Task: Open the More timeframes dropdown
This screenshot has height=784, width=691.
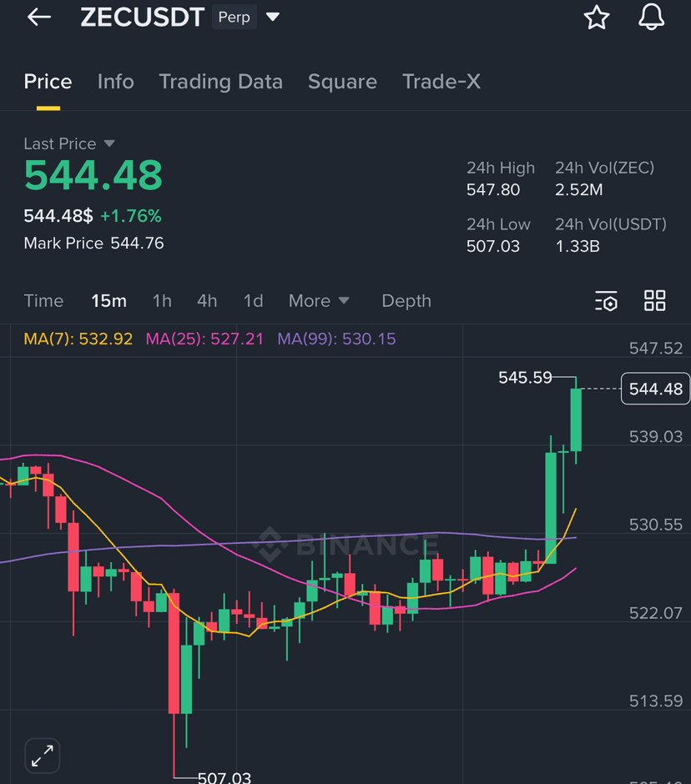Action: [319, 301]
